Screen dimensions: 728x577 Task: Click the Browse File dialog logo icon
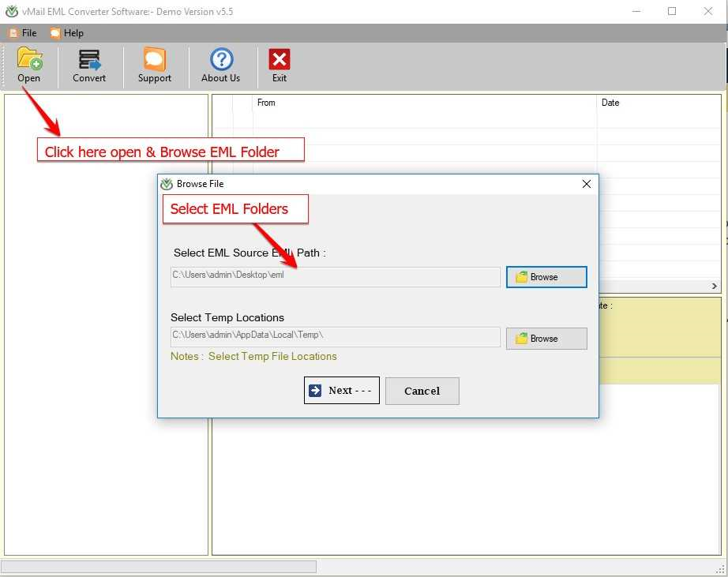pyautogui.click(x=167, y=184)
